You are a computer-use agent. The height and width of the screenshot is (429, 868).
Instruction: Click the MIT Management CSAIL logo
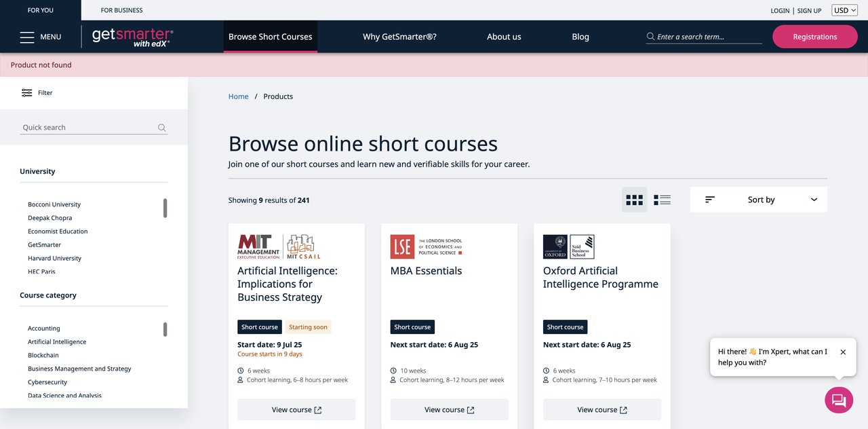[x=279, y=247]
